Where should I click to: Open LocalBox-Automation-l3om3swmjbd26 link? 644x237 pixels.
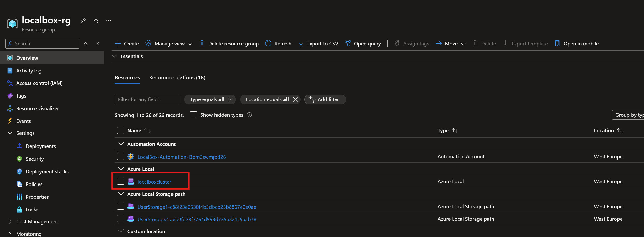click(181, 157)
